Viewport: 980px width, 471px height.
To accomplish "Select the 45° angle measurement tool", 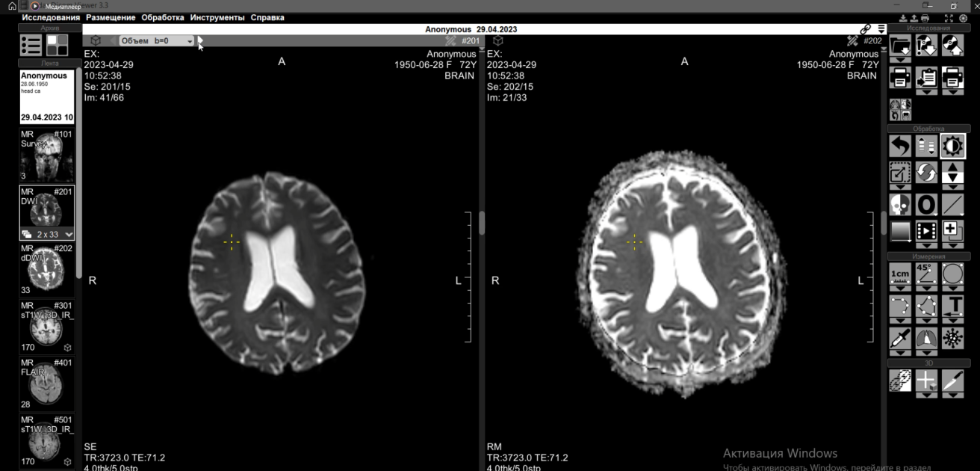I will [x=926, y=274].
